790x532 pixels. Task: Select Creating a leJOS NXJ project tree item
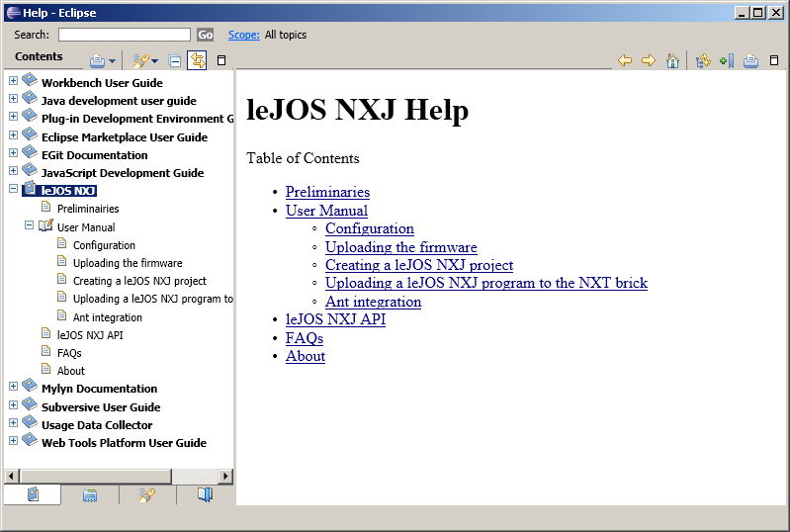pos(139,281)
